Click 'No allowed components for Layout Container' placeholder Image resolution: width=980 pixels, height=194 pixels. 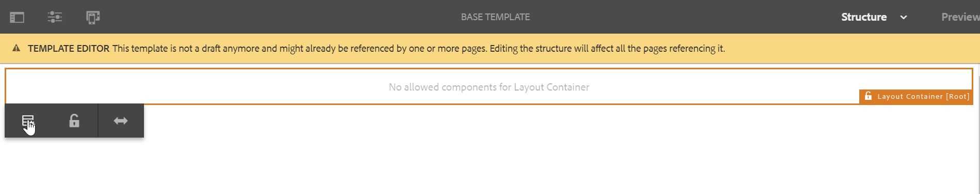[x=489, y=87]
